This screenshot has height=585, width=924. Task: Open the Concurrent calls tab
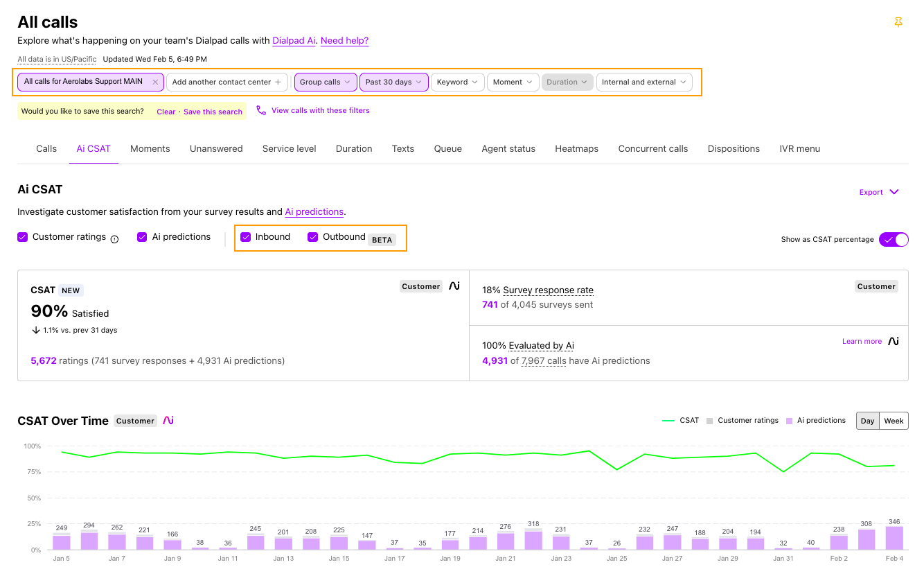[x=653, y=148]
